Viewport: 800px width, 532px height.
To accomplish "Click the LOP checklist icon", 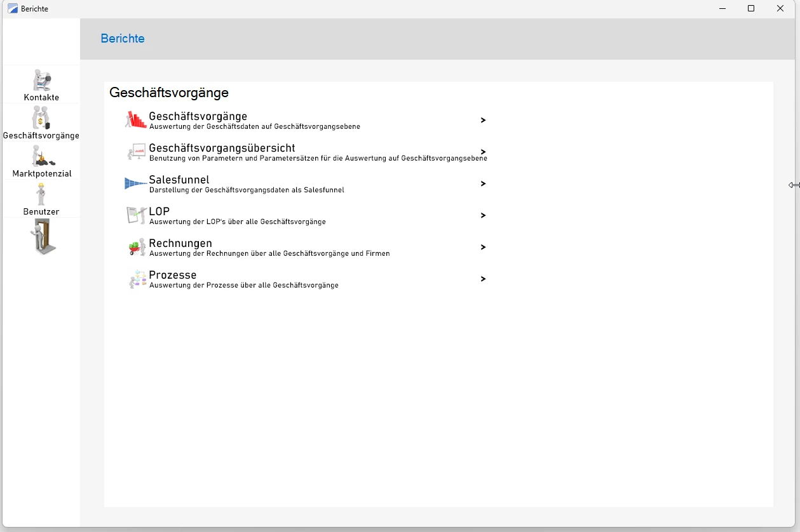I will [136, 215].
